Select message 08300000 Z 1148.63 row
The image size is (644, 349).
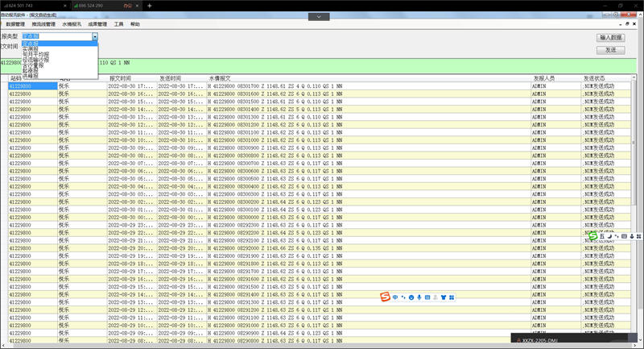(320, 217)
